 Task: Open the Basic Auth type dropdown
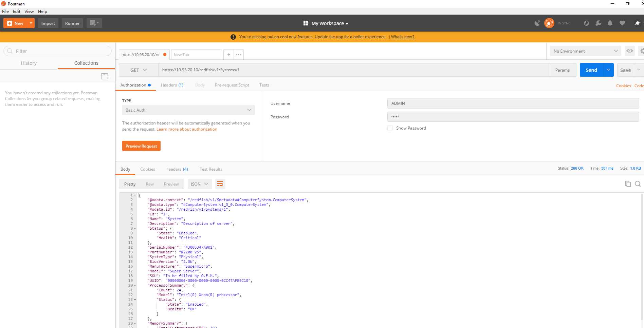coord(188,110)
